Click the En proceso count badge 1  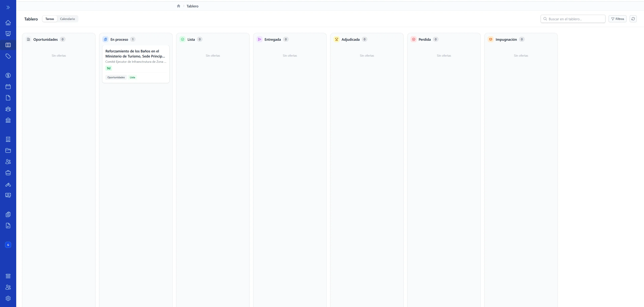point(133,39)
